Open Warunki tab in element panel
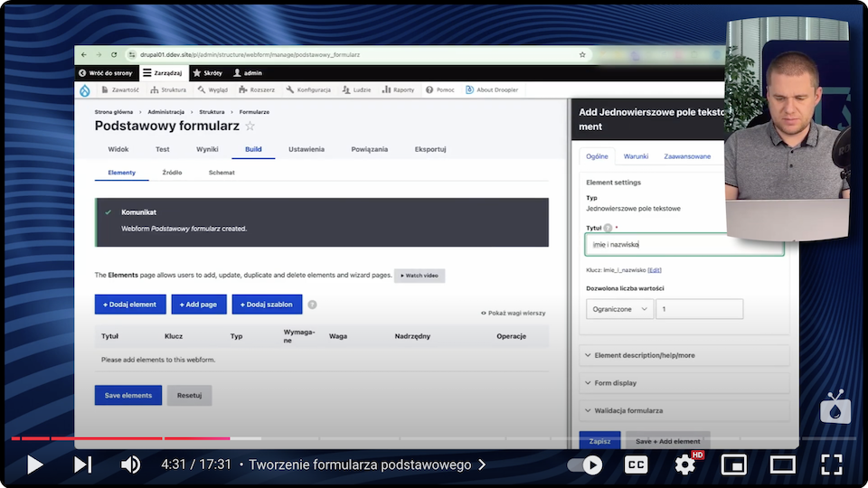Screen dimensions: 868x488 point(636,156)
